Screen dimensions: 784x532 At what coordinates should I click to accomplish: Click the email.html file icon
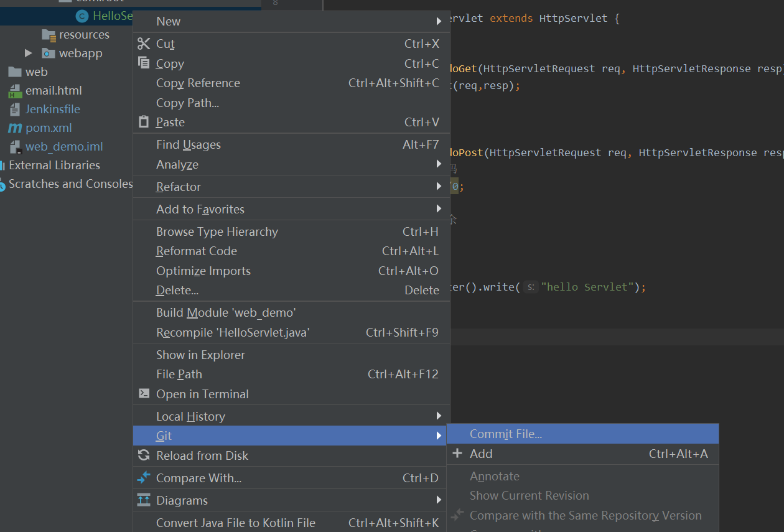(15, 91)
